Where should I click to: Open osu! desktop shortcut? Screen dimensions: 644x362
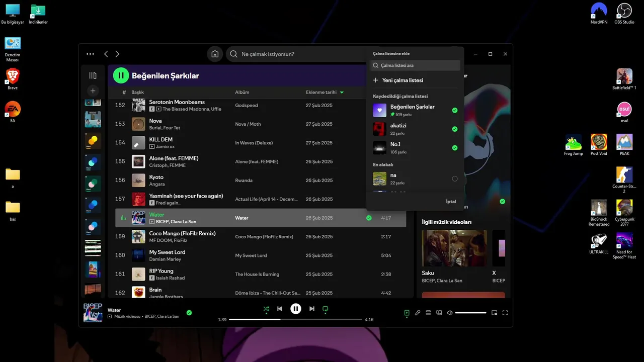(624, 112)
